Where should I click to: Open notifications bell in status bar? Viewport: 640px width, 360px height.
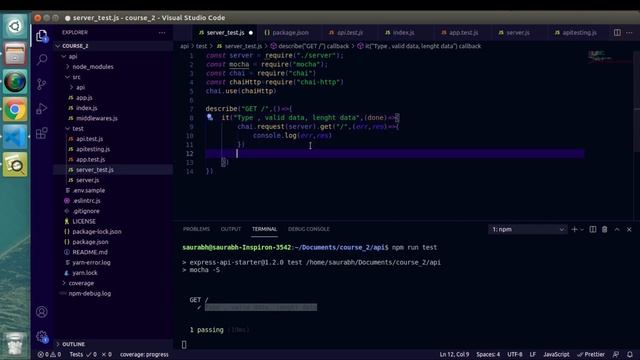tap(630, 354)
